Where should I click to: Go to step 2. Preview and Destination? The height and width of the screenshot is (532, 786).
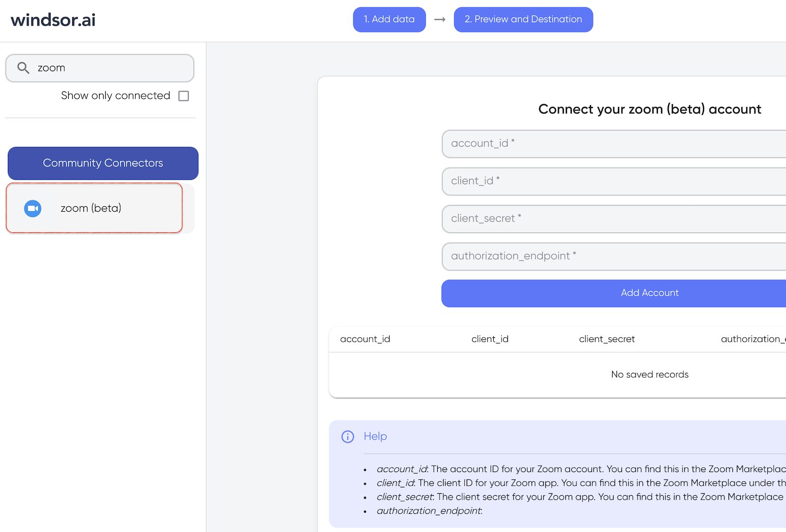524,20
